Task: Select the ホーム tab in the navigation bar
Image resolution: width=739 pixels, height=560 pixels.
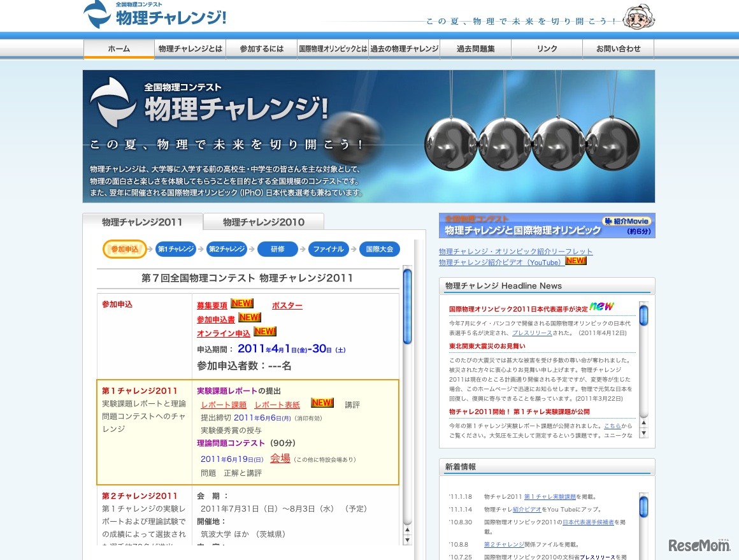Action: point(118,48)
